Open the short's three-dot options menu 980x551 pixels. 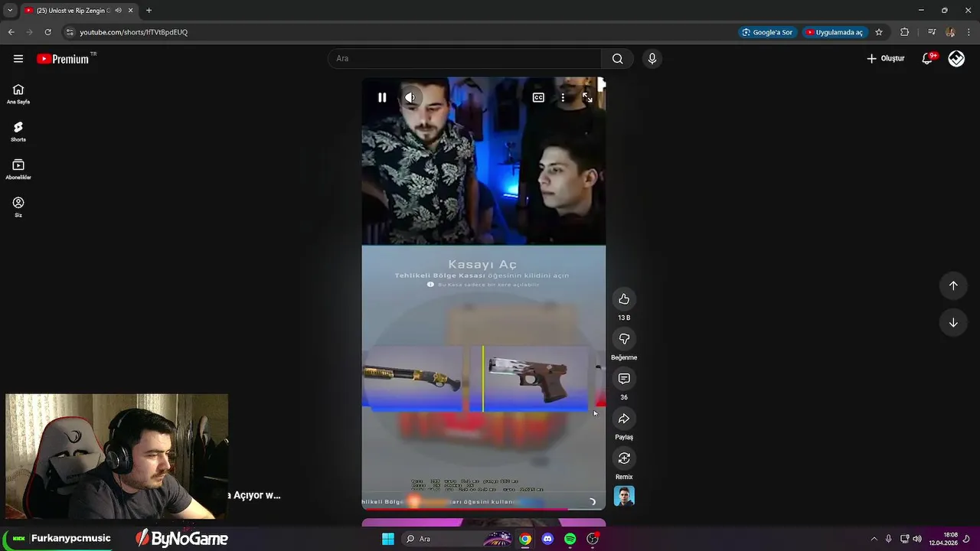(x=563, y=97)
